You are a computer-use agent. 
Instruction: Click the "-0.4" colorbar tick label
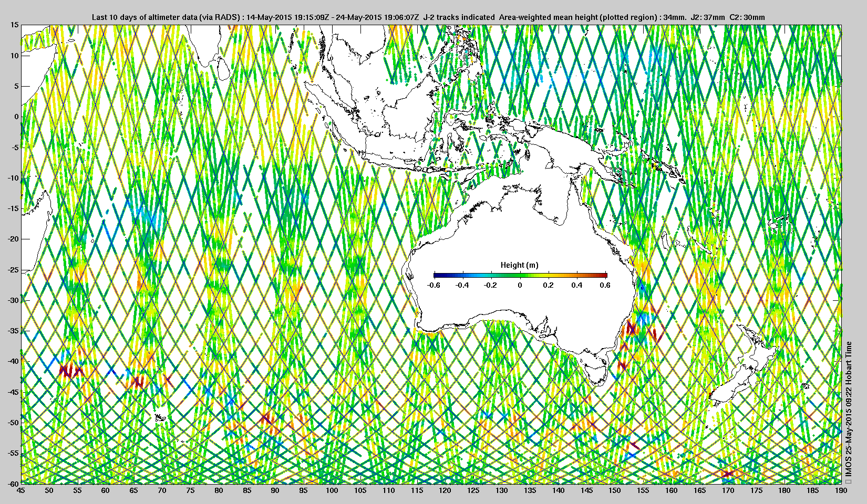[462, 285]
